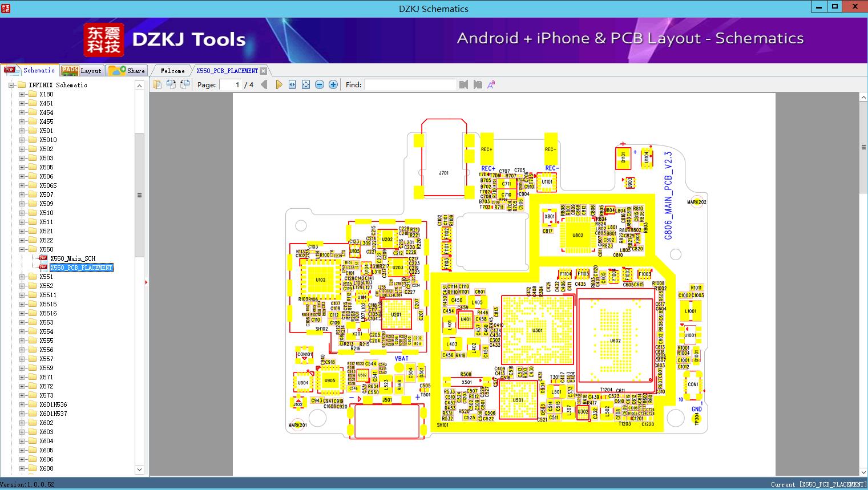This screenshot has width=868, height=490.
Task: Expand the X451 folder
Action: click(22, 103)
